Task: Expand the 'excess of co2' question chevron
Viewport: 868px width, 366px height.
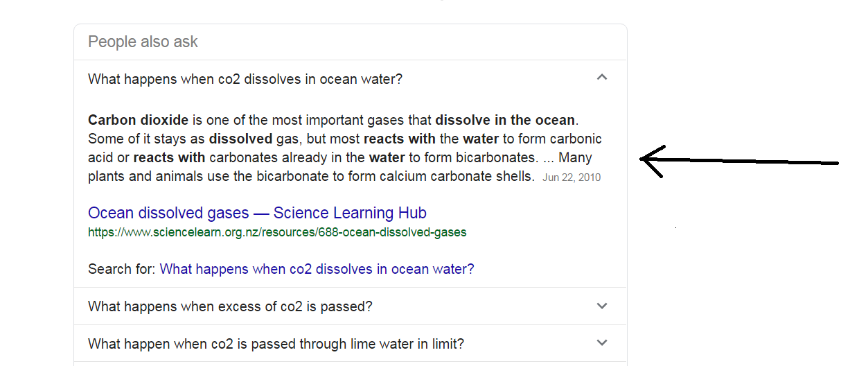Action: click(x=602, y=306)
